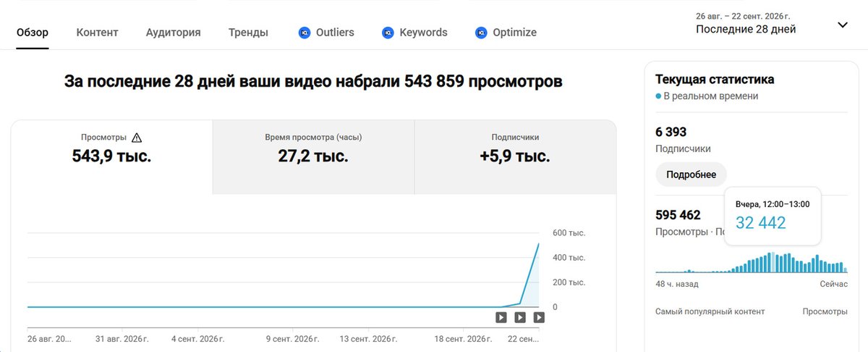Click the 48 ч. назад axis label
The height and width of the screenshot is (352, 868).
click(677, 284)
